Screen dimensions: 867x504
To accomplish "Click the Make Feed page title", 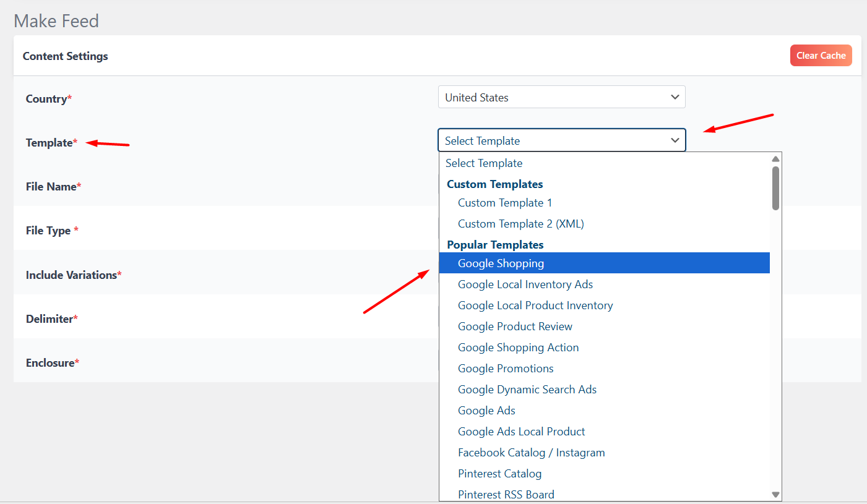I will point(56,21).
